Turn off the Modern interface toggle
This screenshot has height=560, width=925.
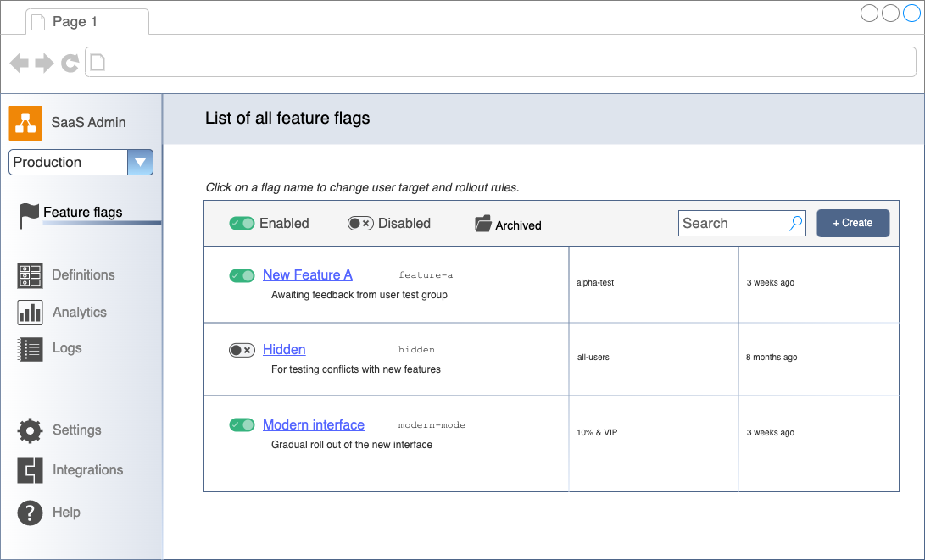[242, 424]
